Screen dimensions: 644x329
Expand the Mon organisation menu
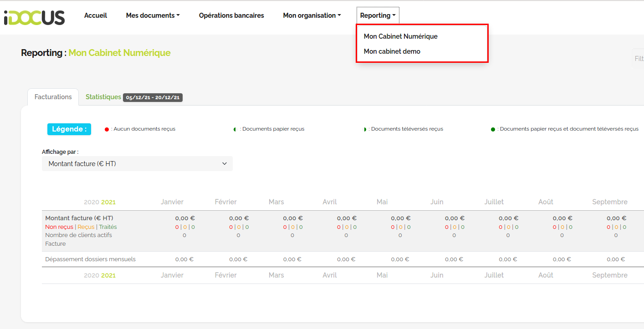point(312,15)
